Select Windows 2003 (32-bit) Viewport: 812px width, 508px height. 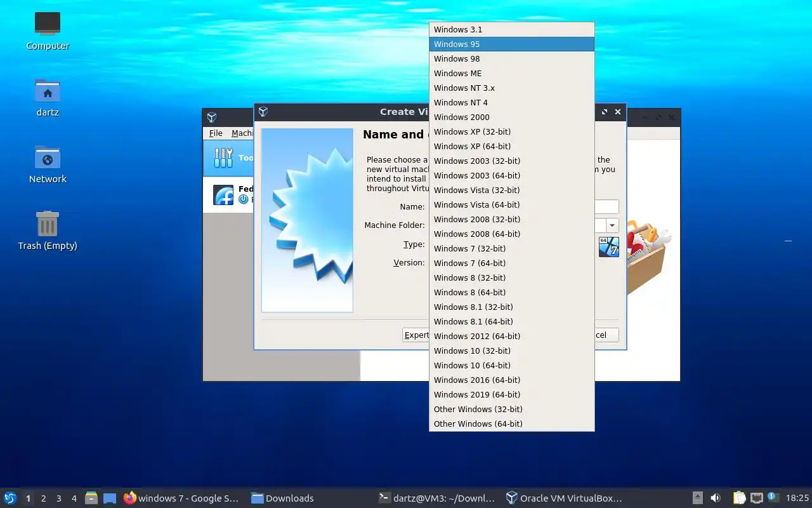tap(511, 161)
